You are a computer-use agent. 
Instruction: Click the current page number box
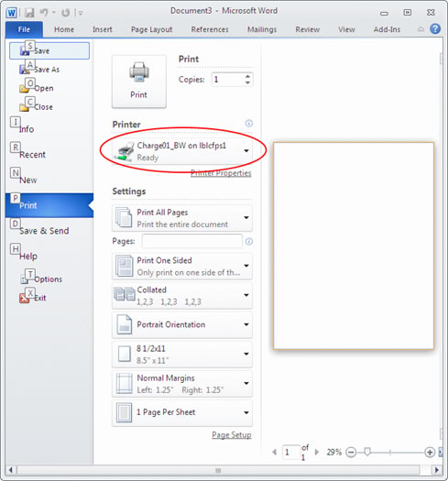pyautogui.click(x=290, y=453)
